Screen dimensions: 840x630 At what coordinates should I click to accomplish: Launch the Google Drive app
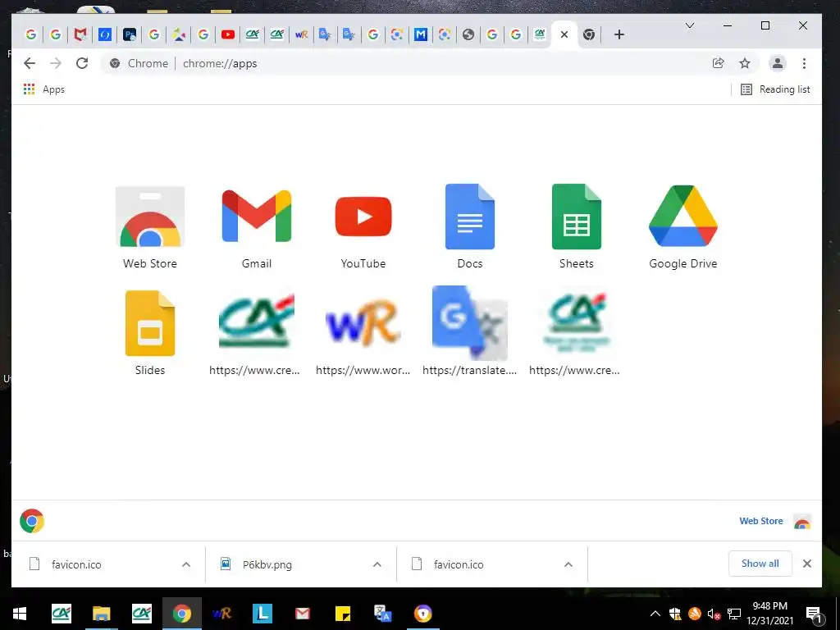(683, 227)
